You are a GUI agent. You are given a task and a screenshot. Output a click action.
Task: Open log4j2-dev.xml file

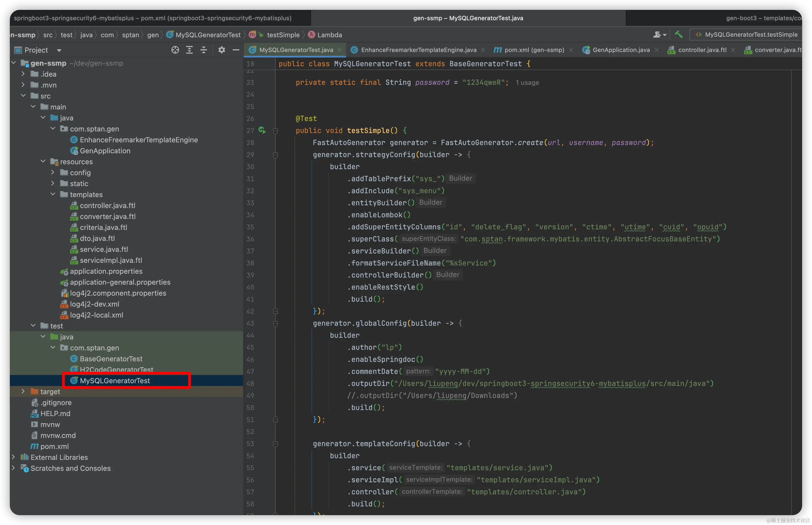point(94,304)
